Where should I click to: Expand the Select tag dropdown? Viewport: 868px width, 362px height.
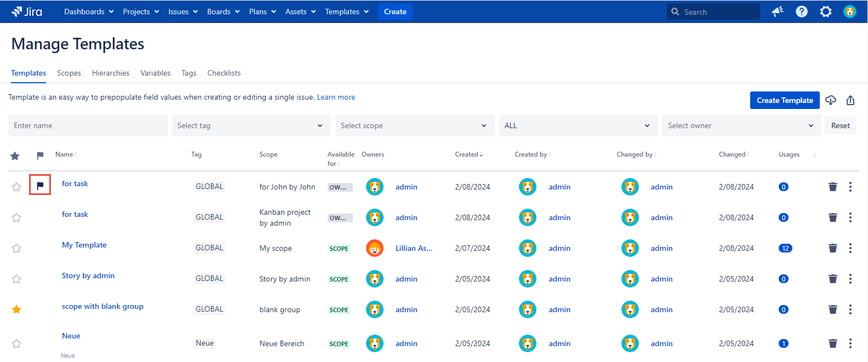pyautogui.click(x=251, y=125)
